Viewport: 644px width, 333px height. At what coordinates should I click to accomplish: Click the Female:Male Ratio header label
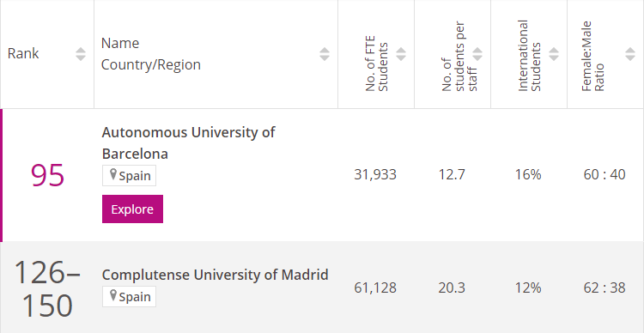pos(592,56)
